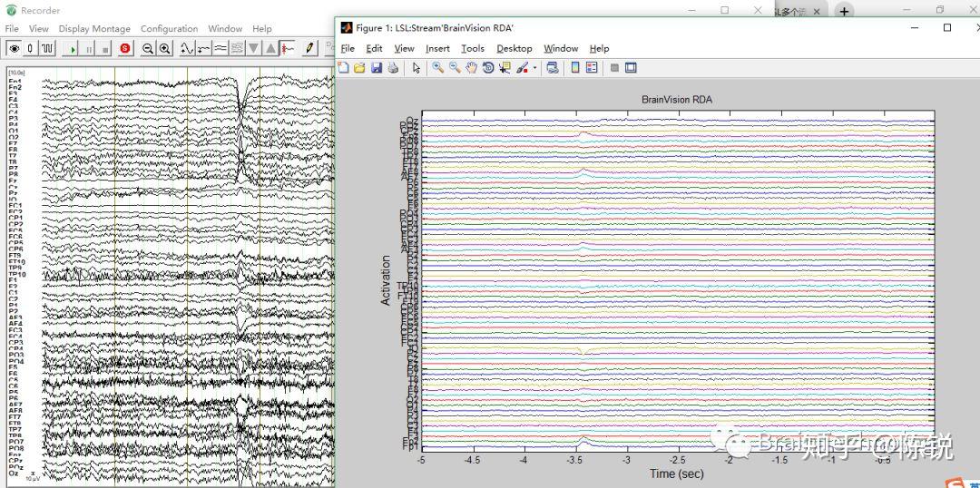Click the Save Figure floppy icon
This screenshot has height=488, width=980.
pos(376,68)
